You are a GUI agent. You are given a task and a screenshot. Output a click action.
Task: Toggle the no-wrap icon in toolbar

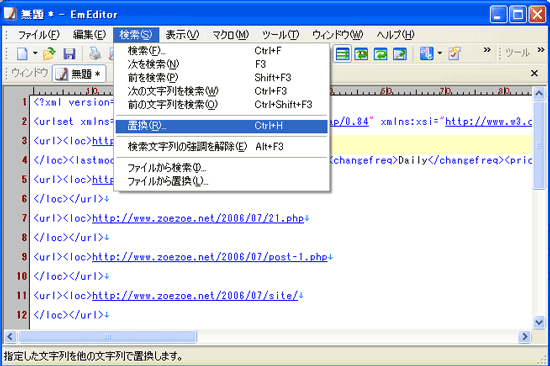[342, 54]
